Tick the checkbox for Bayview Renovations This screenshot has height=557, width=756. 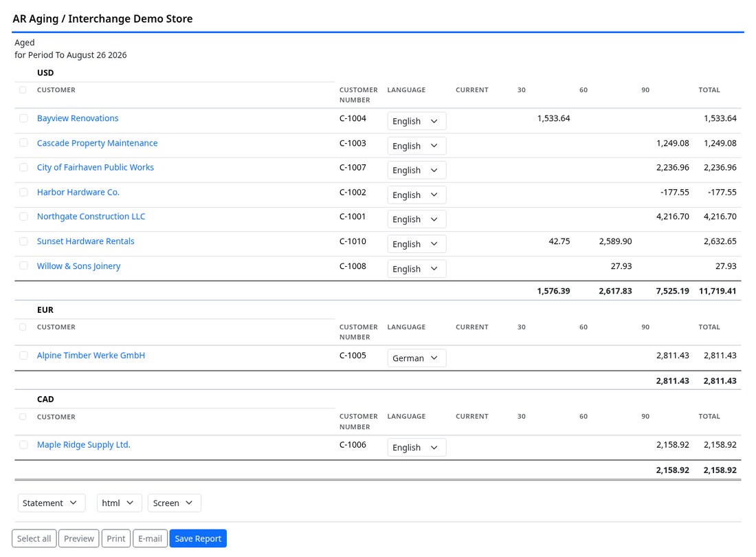(23, 118)
